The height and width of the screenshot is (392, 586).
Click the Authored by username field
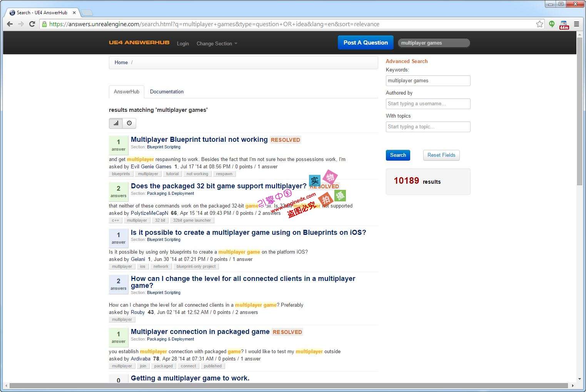428,104
